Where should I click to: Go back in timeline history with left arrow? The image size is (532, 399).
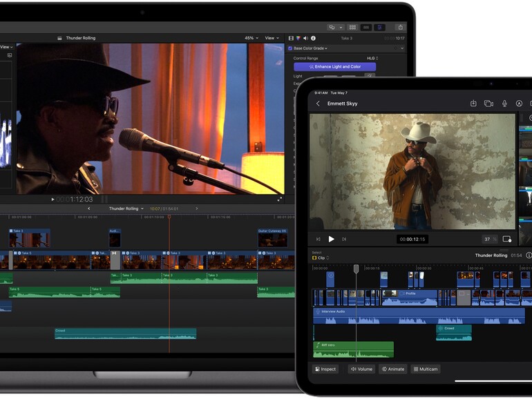(x=89, y=208)
